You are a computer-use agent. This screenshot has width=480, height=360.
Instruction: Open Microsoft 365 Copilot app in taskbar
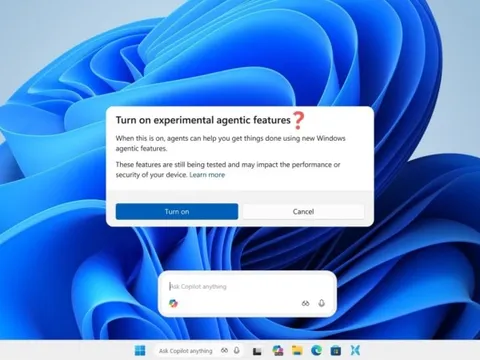click(x=278, y=350)
